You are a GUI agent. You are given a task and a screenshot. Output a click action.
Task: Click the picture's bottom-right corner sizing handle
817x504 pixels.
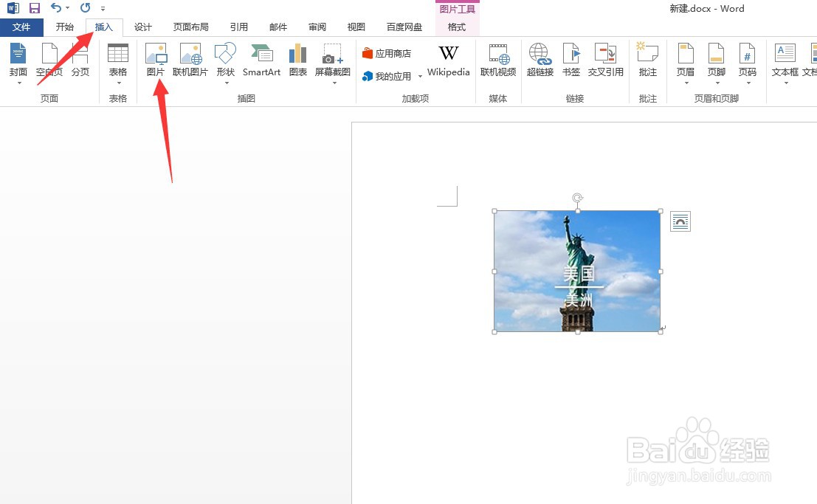661,331
